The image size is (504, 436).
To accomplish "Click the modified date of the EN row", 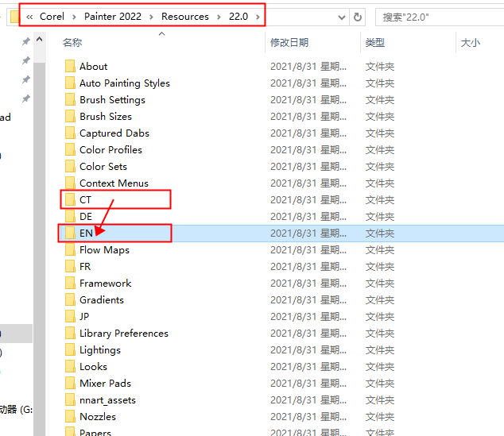I will click(308, 233).
